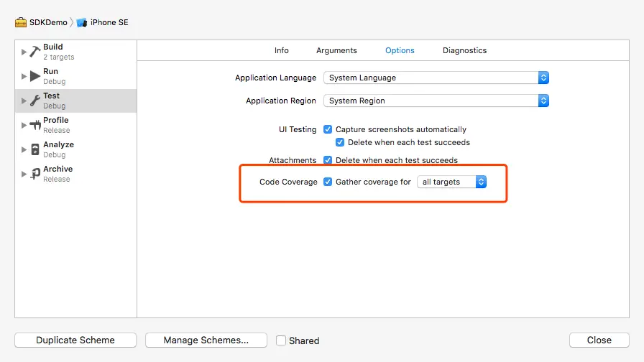
Task: Click the Profile instrument icon
Action: (x=35, y=125)
